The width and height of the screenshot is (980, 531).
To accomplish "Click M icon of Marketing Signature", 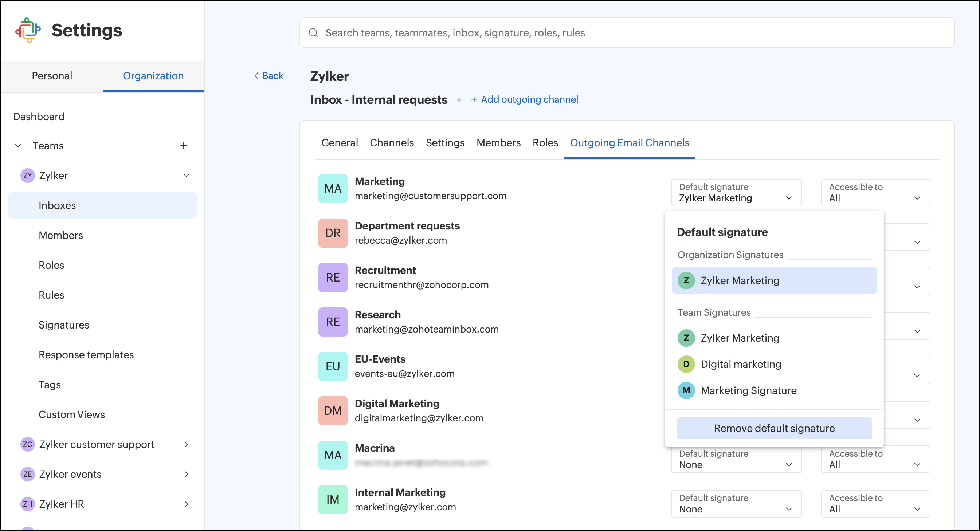I will (x=686, y=390).
